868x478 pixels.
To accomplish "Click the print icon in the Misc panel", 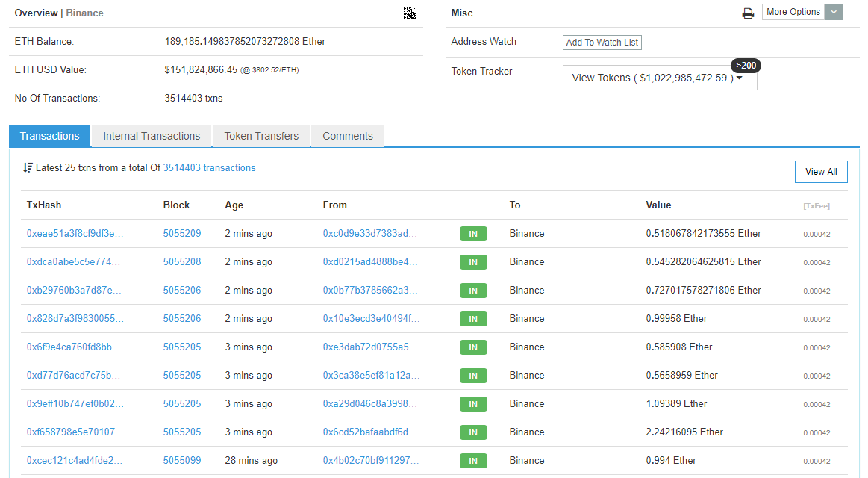I will point(748,13).
